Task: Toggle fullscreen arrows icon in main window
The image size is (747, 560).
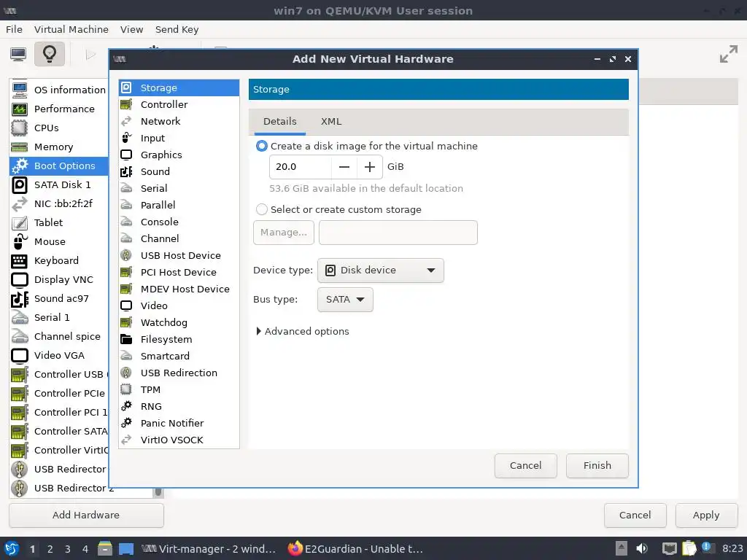Action: [x=729, y=54]
